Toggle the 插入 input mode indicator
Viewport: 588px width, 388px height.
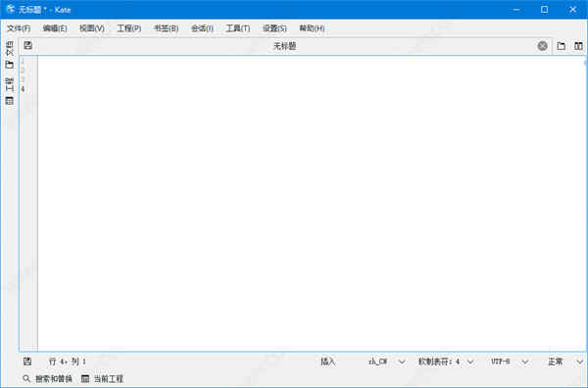point(327,362)
